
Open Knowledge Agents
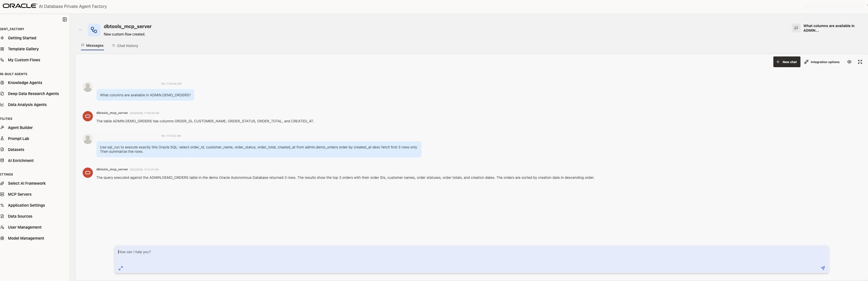tap(25, 83)
